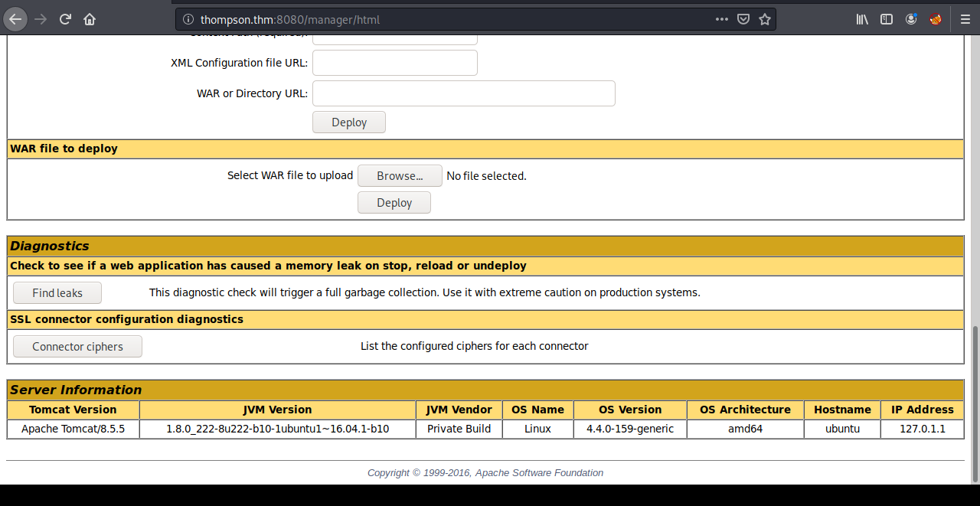Click 'List the configured ciphers for each connector'

(x=475, y=346)
